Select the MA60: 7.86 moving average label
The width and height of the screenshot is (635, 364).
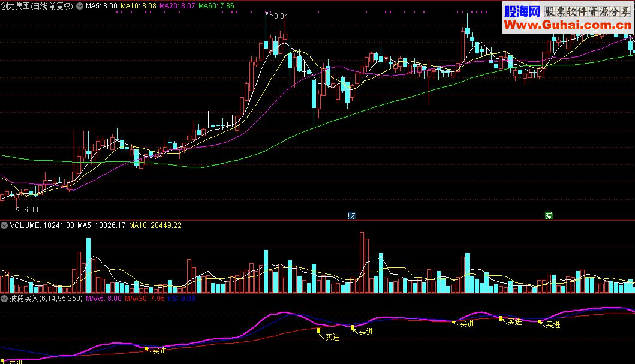pos(216,6)
